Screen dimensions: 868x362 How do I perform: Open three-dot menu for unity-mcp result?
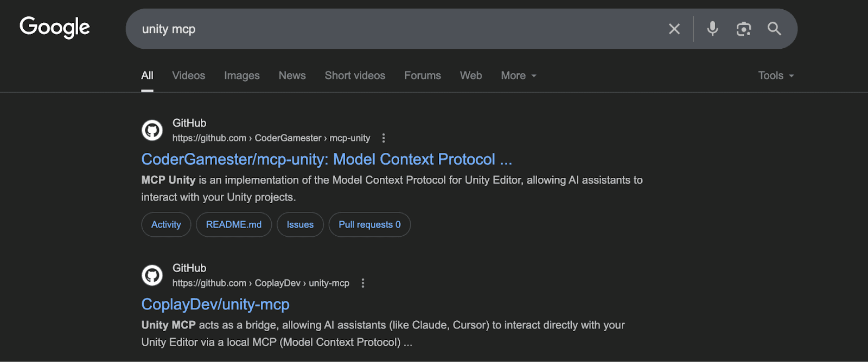pyautogui.click(x=363, y=283)
